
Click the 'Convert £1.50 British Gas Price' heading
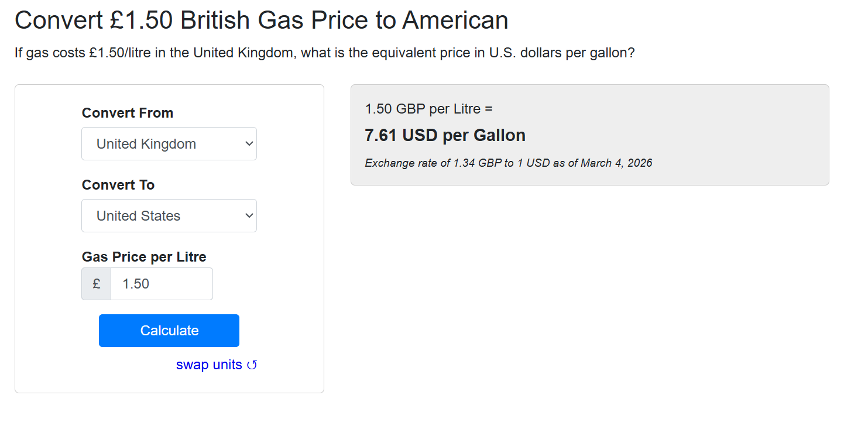261,20
